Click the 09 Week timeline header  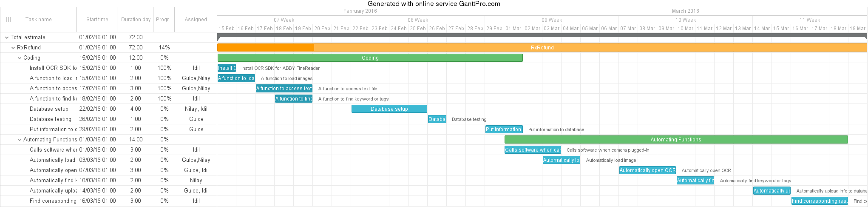click(551, 20)
